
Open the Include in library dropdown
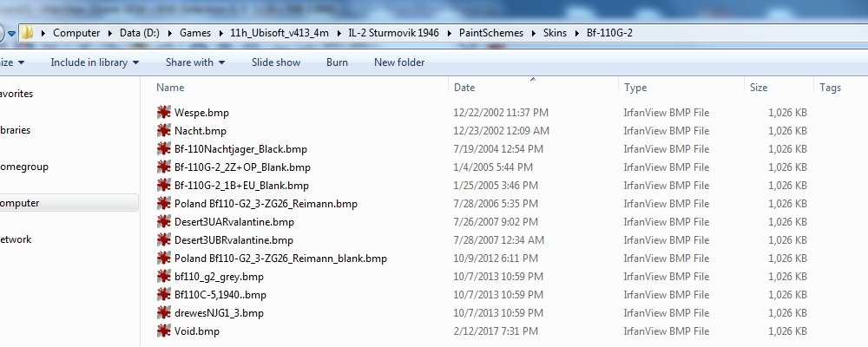pyautogui.click(x=95, y=62)
